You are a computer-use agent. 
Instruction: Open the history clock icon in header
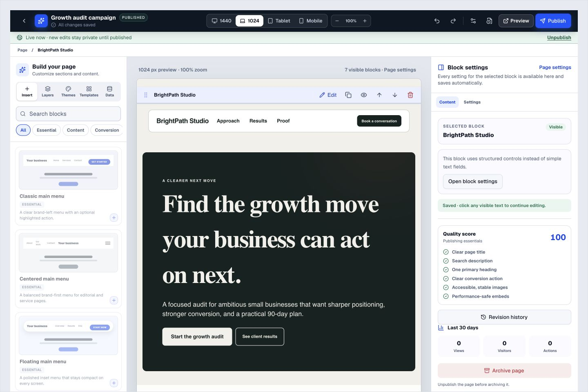pos(489,21)
